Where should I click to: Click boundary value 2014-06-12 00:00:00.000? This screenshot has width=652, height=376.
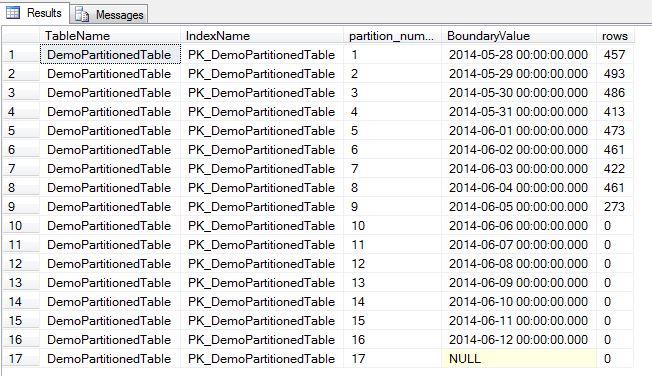point(519,339)
